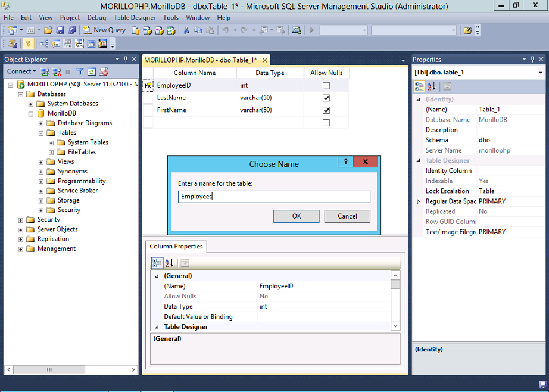
Task: Select the Security folder under MorilloDB
Action: (69, 210)
